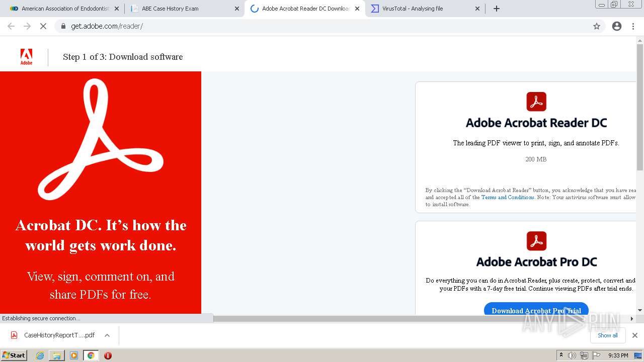
Task: Bookmark this page with the star icon
Action: pos(597,26)
